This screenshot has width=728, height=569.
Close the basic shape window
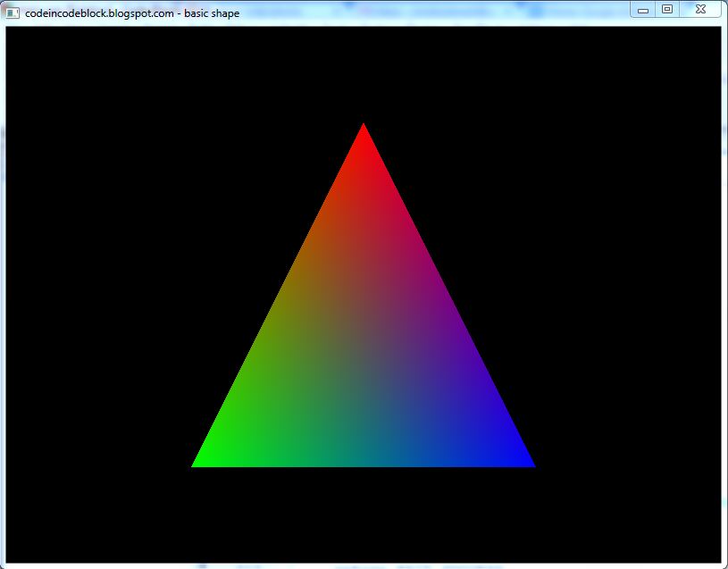click(x=700, y=9)
